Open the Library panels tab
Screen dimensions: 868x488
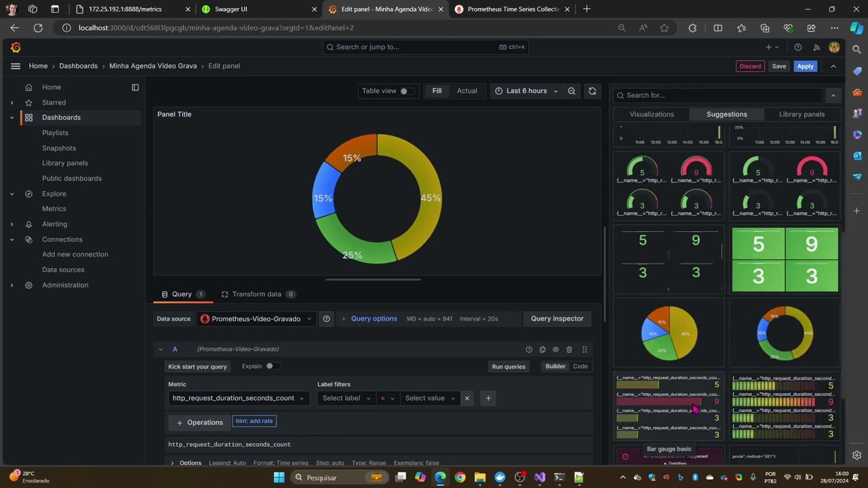(802, 115)
